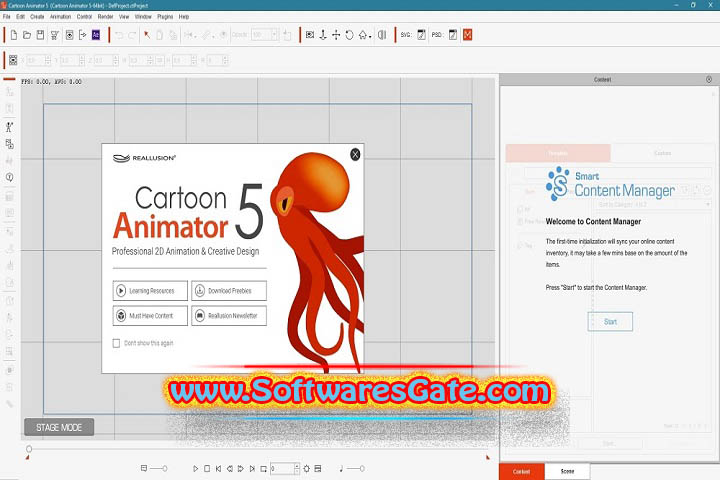Click the anchor/pin down-arrow tool
Viewport: 720px width, 480px height.
point(323,35)
